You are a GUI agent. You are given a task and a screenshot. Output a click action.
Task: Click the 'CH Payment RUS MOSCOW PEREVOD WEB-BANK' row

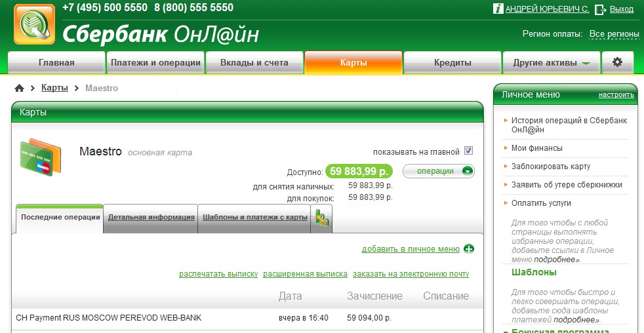coord(247,318)
